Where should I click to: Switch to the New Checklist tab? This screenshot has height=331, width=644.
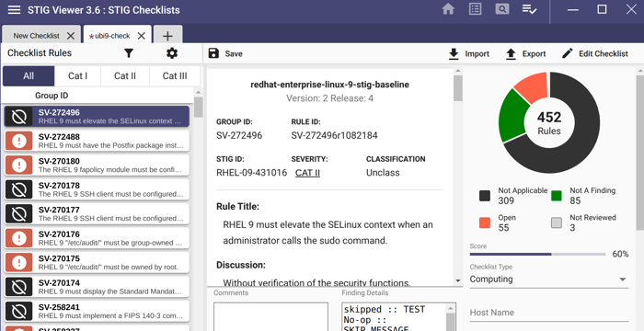36,36
